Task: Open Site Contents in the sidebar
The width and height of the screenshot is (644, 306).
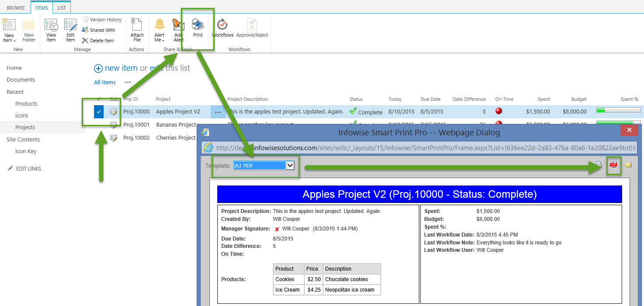Action: tap(23, 140)
